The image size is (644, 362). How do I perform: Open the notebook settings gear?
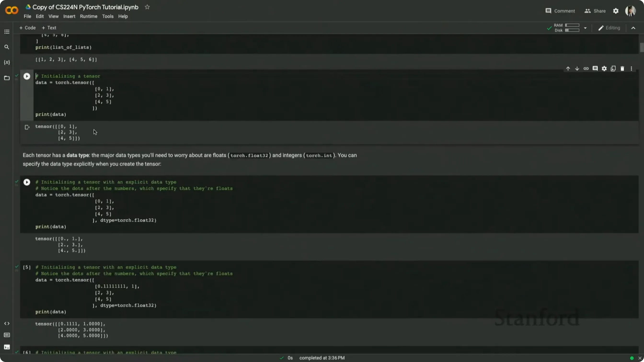click(616, 11)
